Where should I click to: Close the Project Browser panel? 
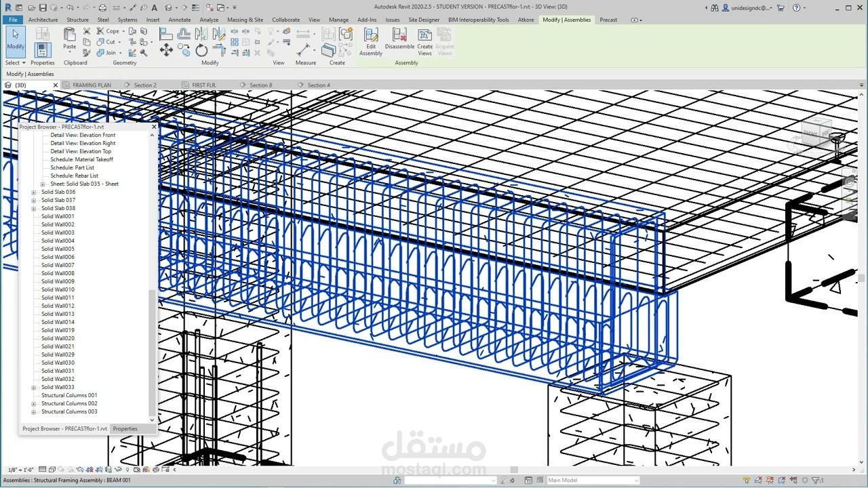click(153, 127)
